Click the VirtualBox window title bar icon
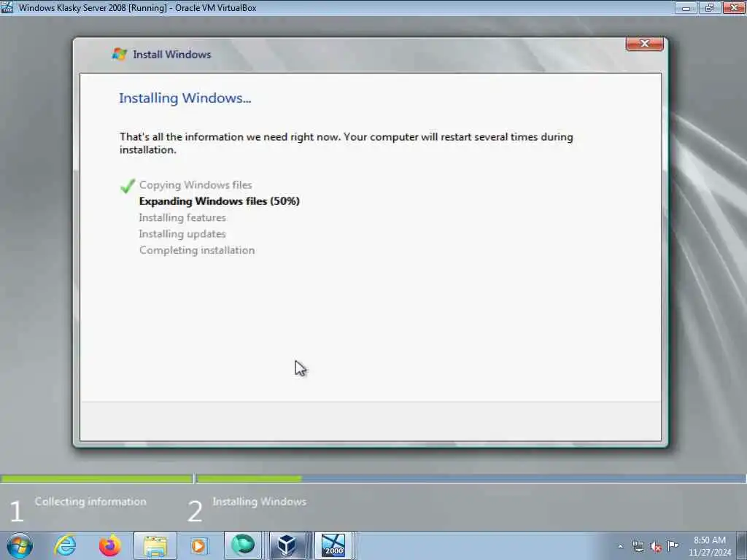This screenshot has height=560, width=747. tap(7, 7)
